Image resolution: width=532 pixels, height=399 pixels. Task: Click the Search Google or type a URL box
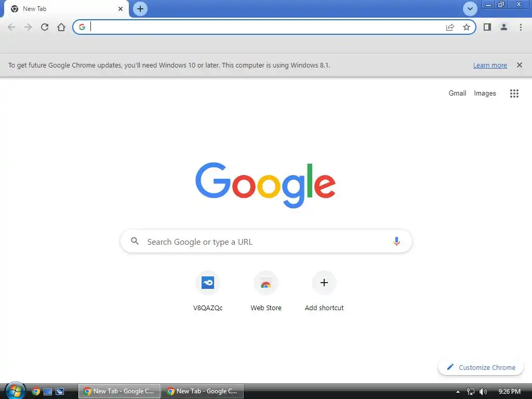pyautogui.click(x=266, y=241)
